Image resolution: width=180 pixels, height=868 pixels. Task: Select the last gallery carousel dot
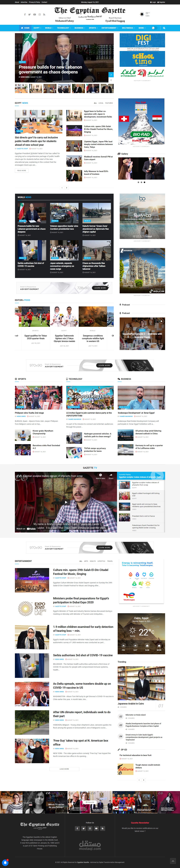(145, 182)
